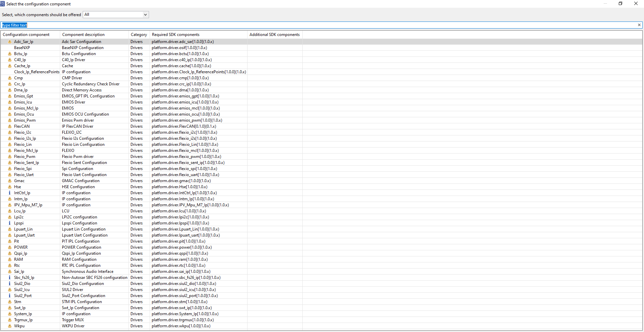Sort by the Category column header
This screenshot has width=644, height=332.
139,34
